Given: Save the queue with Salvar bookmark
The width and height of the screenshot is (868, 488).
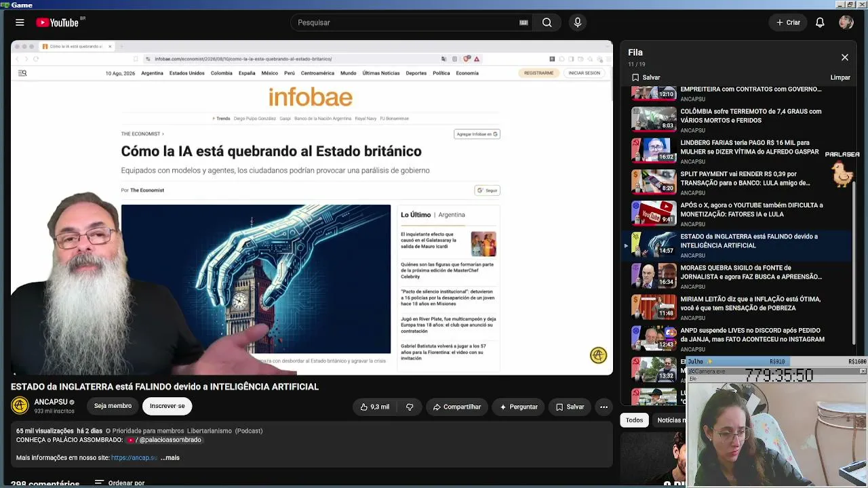Looking at the screenshot, I should 646,77.
